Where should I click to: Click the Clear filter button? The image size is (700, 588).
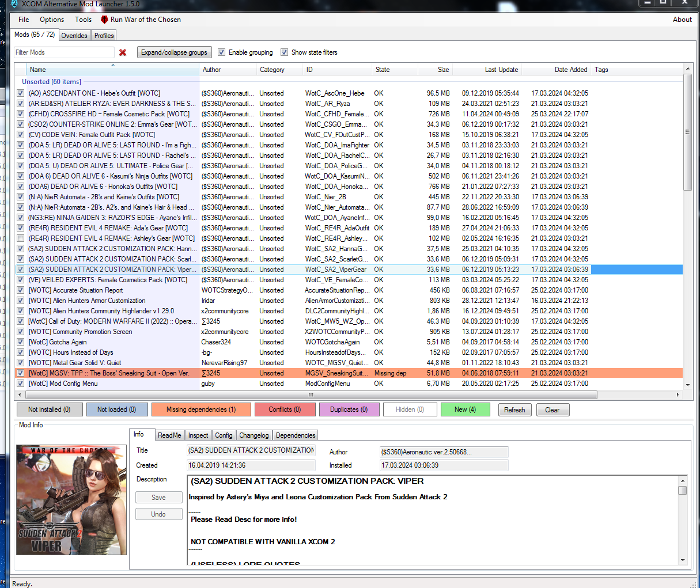click(553, 410)
